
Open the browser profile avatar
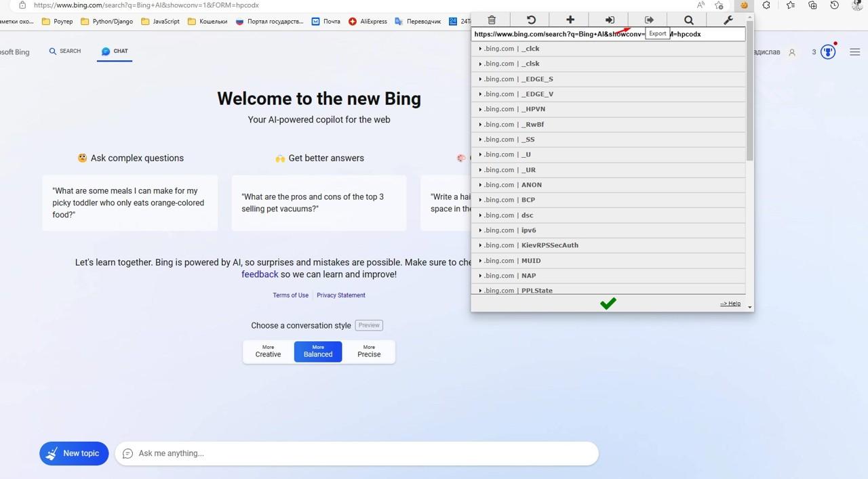858,5
